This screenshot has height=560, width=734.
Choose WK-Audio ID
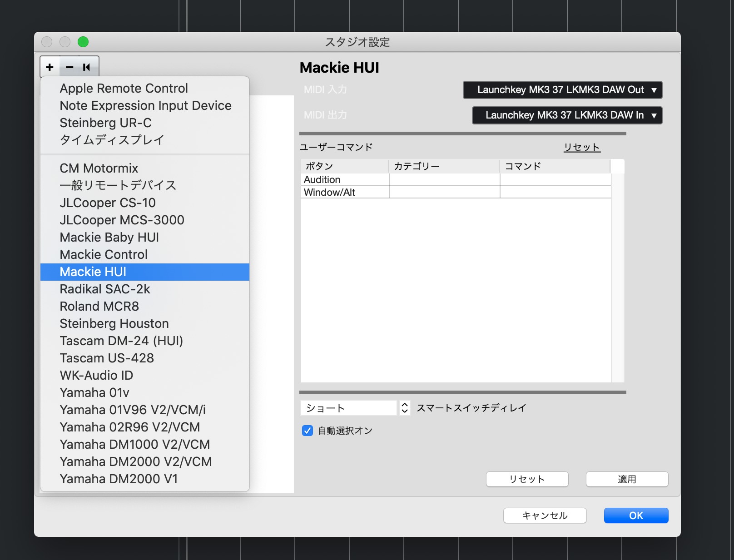(x=145, y=375)
